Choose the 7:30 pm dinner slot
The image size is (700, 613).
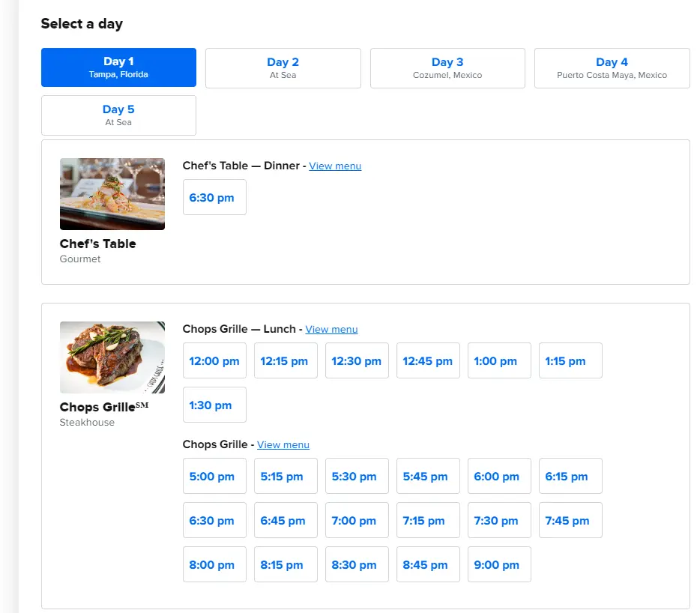(x=499, y=520)
